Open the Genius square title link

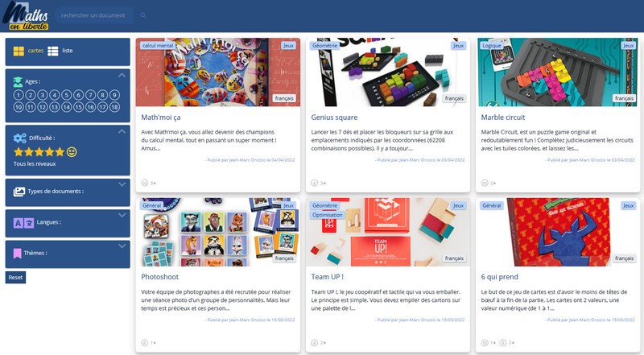tap(334, 117)
